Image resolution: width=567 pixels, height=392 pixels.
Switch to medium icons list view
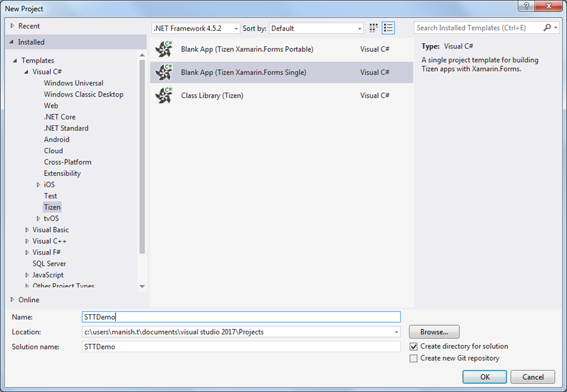click(388, 28)
